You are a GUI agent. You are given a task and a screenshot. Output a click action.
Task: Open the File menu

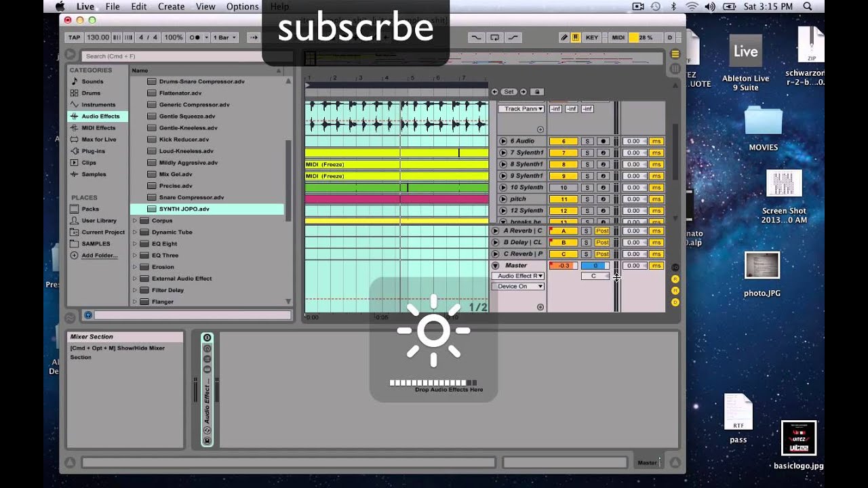pos(113,6)
